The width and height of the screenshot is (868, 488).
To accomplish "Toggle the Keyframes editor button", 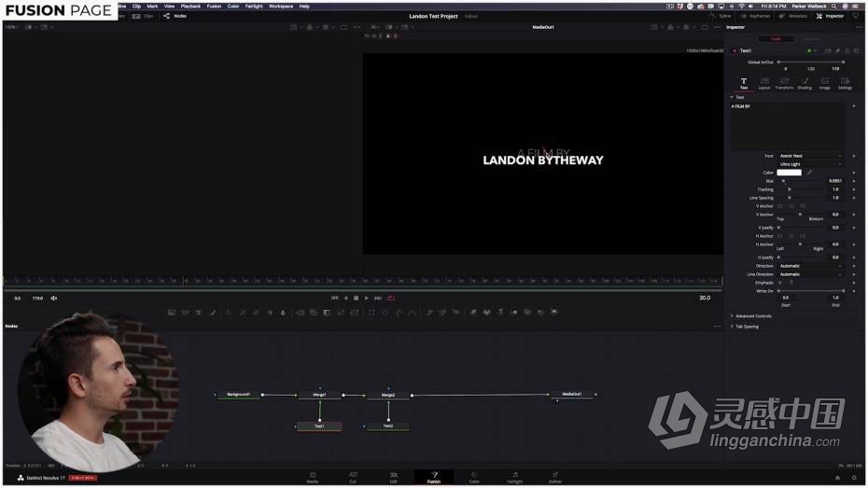I will (x=755, y=16).
